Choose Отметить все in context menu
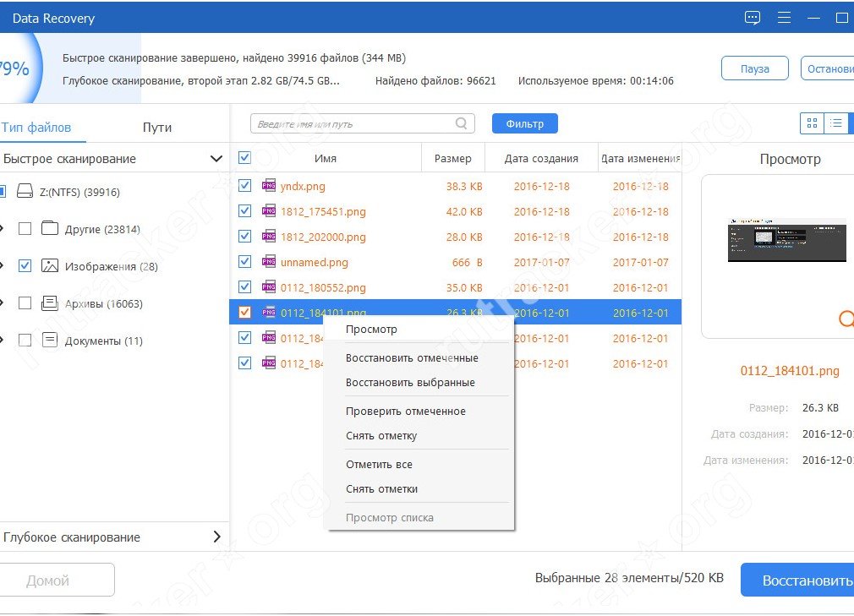The width and height of the screenshot is (854, 616). [419, 465]
